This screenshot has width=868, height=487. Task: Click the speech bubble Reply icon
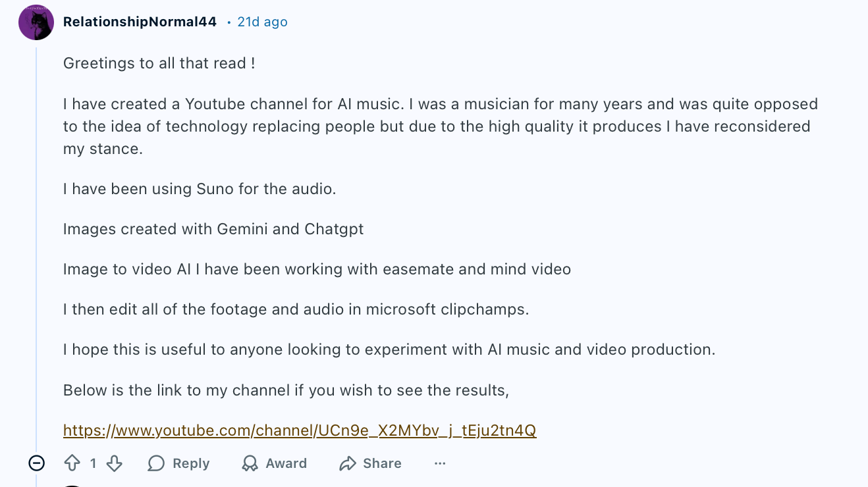[x=156, y=463]
